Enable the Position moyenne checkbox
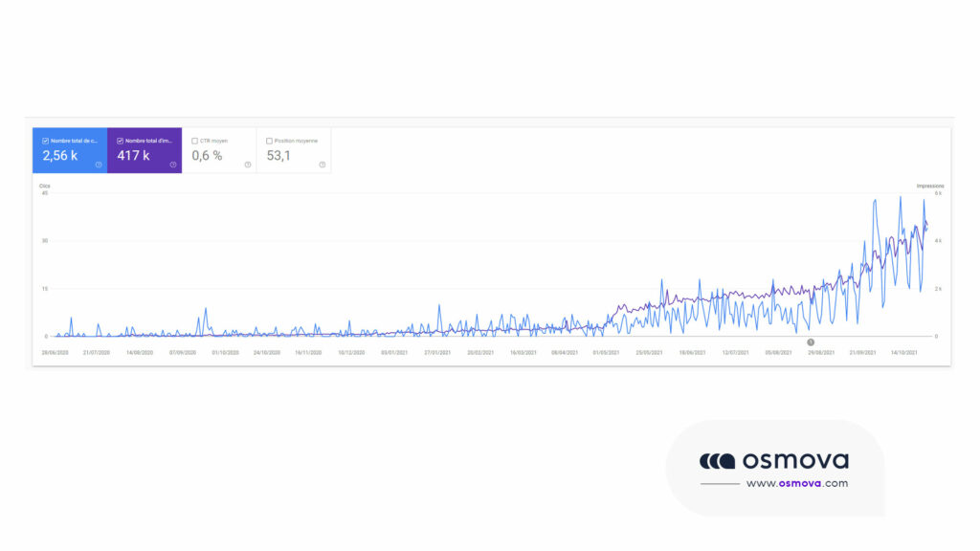The width and height of the screenshot is (980, 551). pos(268,140)
